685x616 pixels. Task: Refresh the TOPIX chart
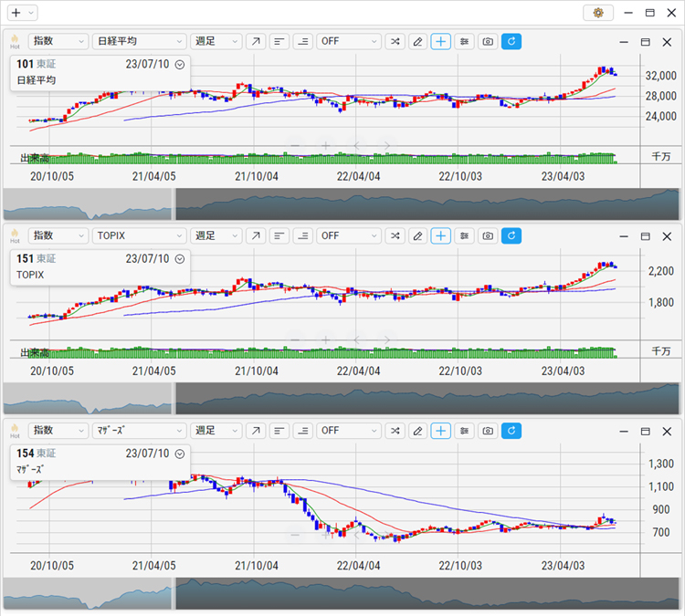pos(511,236)
